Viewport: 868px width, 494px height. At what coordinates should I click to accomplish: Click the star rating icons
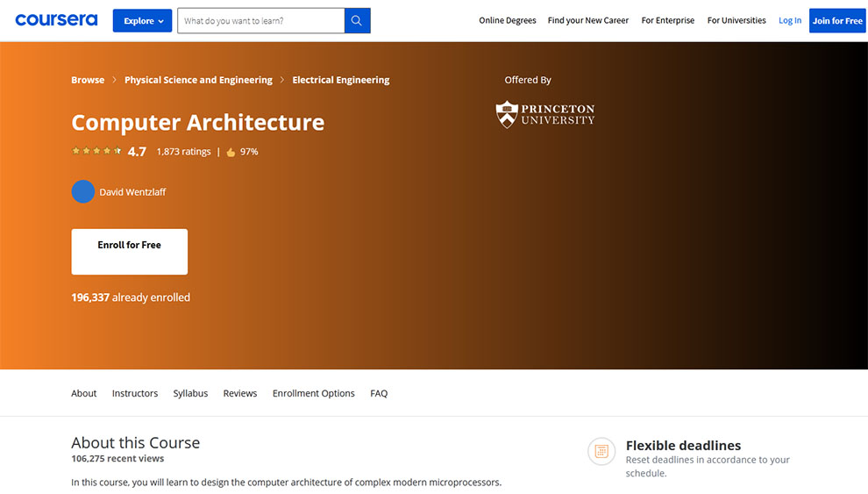96,151
